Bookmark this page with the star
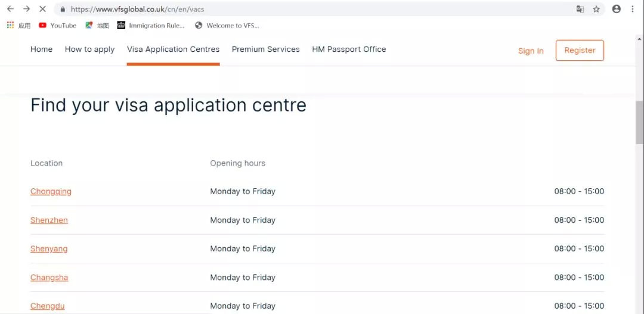 click(x=596, y=9)
